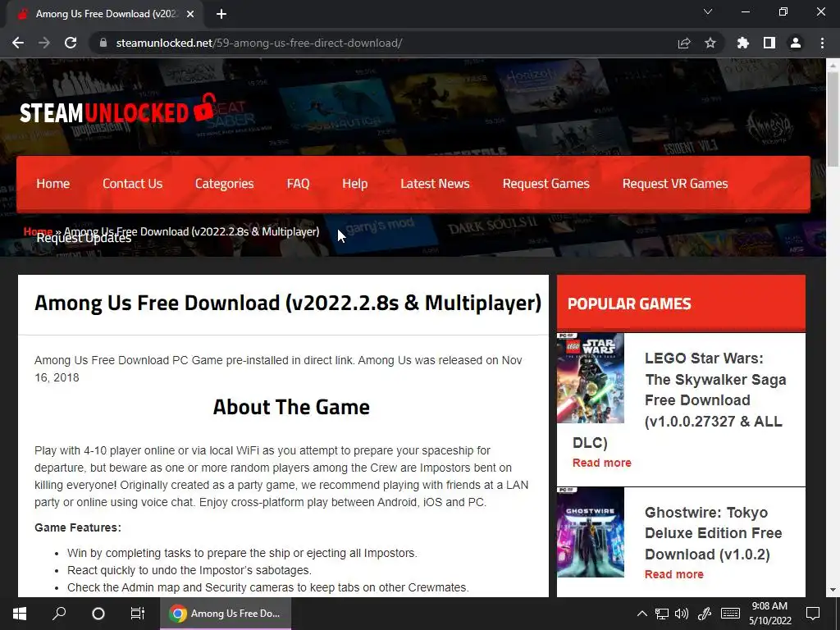The width and height of the screenshot is (840, 630).
Task: Open the network tray icon
Action: (x=662, y=614)
